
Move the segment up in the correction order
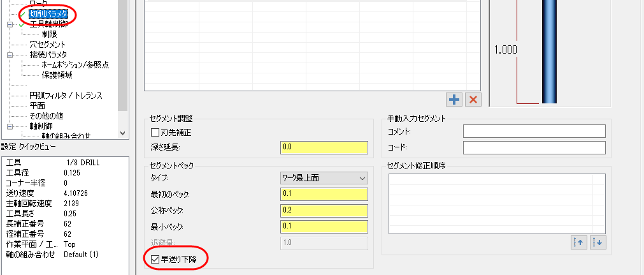(579, 242)
